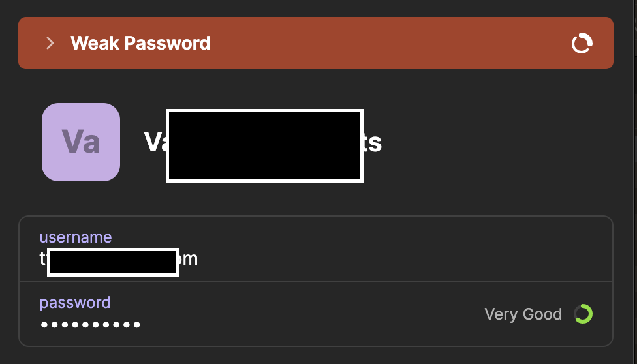Click the black redaction box over the username
Image resolution: width=637 pixels, height=364 pixels.
click(x=113, y=262)
